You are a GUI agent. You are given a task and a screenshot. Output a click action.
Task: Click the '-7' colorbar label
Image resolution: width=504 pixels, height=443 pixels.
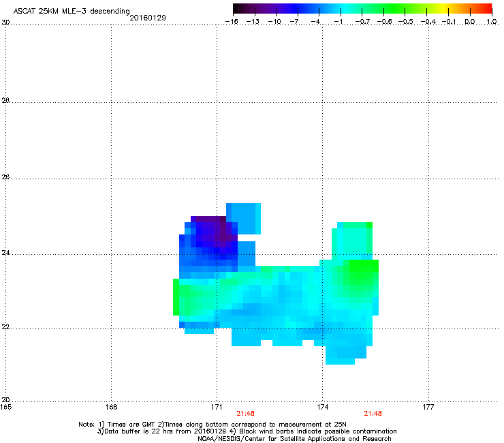click(294, 22)
